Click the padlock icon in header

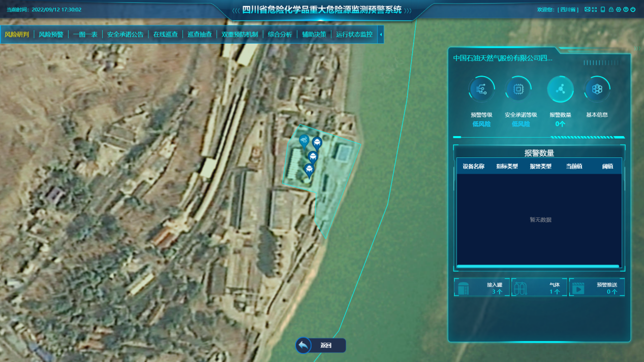point(611,10)
